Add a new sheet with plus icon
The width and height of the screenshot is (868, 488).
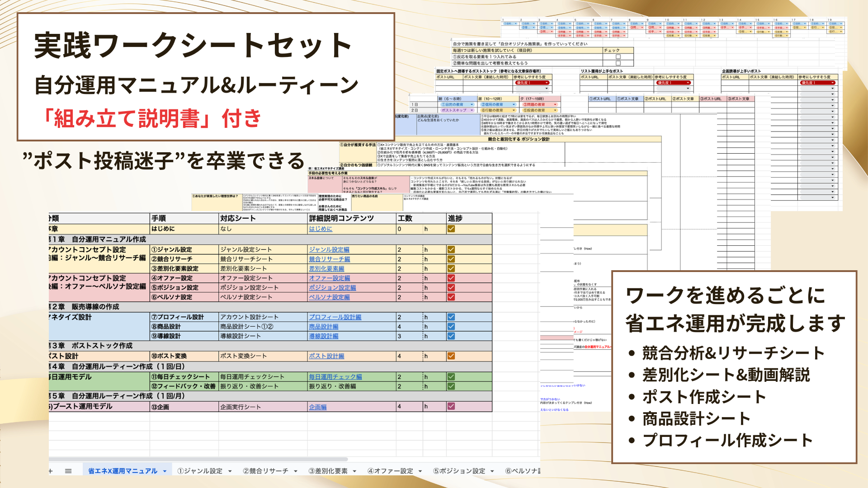coord(51,471)
